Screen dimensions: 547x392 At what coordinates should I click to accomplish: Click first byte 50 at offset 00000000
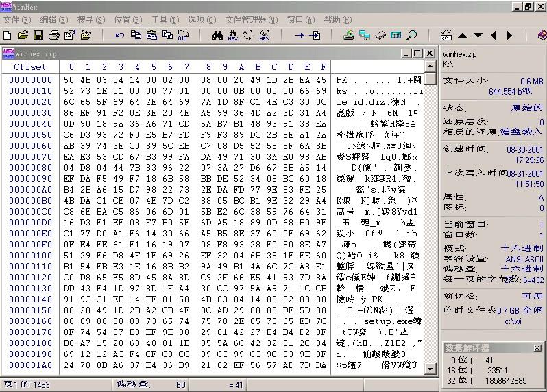tap(69, 80)
